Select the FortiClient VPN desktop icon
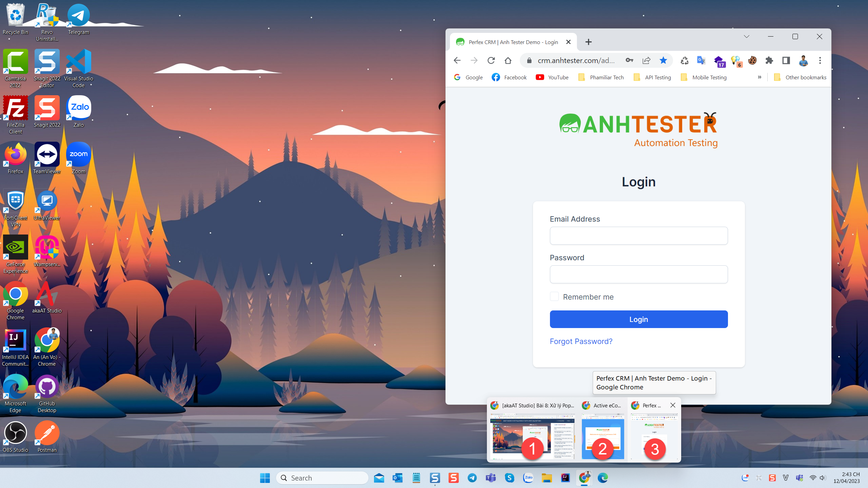868x488 pixels. 16,208
